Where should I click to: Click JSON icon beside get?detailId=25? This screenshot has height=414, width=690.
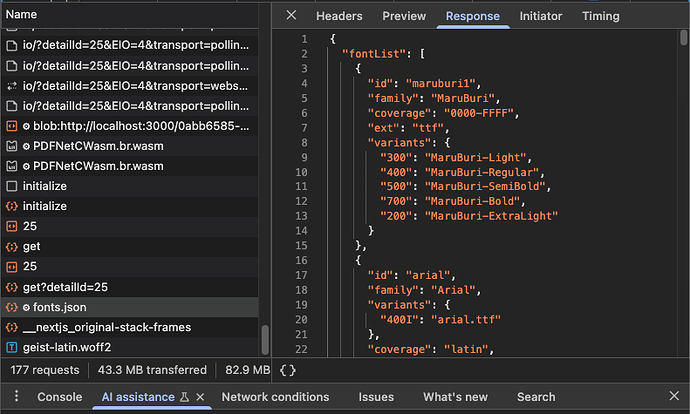click(x=11, y=287)
